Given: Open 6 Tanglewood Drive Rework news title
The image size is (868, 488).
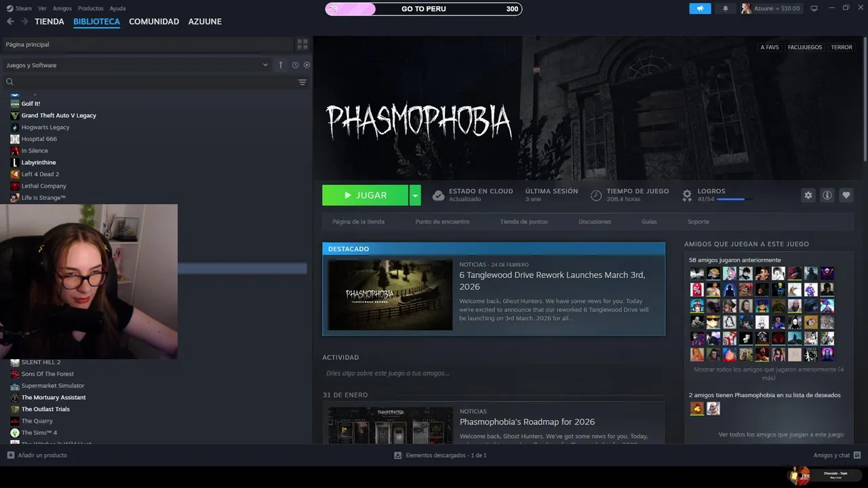Looking at the screenshot, I should (x=552, y=281).
